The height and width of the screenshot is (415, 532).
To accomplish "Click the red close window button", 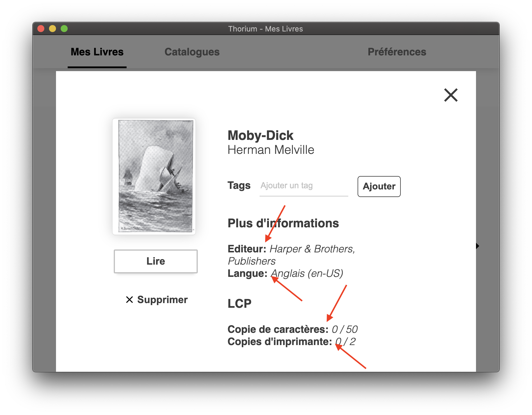I will 41,29.
